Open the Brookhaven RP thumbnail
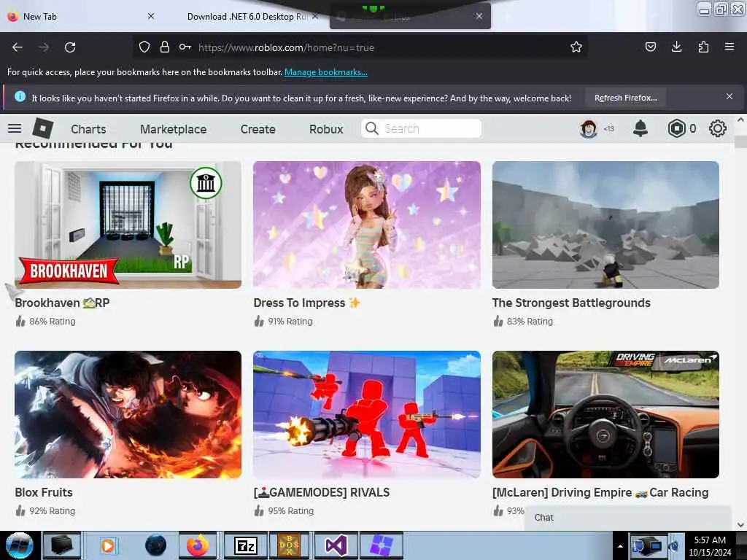 point(128,225)
